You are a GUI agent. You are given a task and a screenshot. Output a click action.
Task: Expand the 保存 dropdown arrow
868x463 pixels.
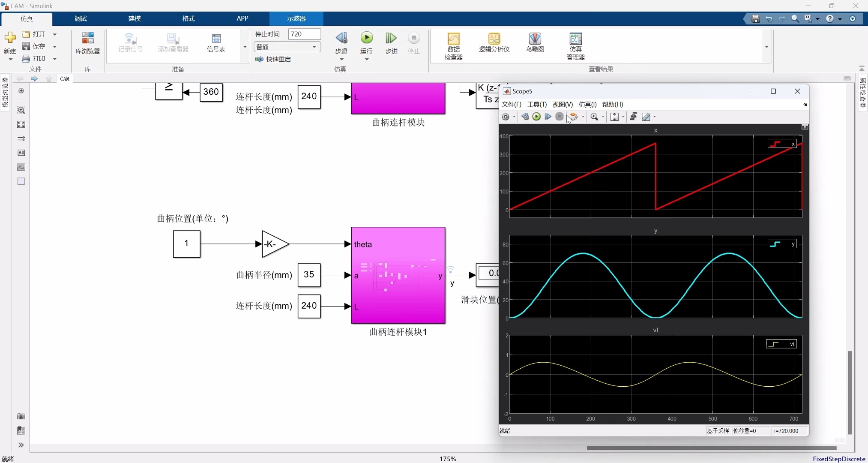55,46
